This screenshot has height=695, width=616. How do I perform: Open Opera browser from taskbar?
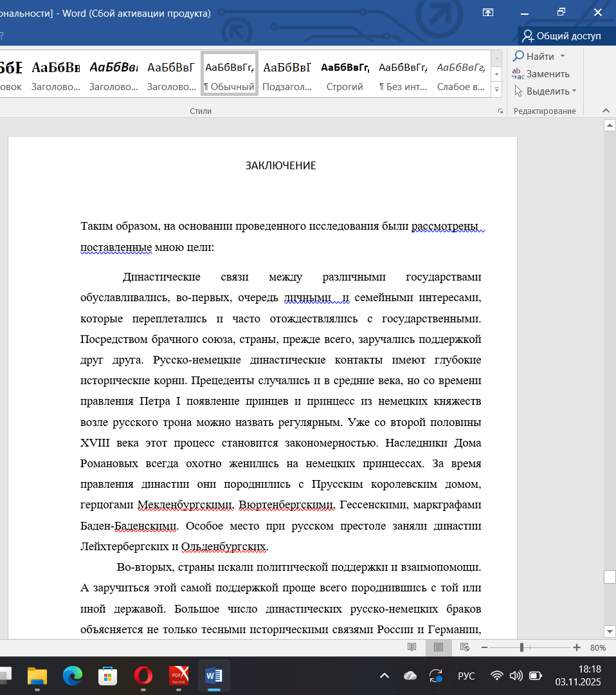[143, 676]
